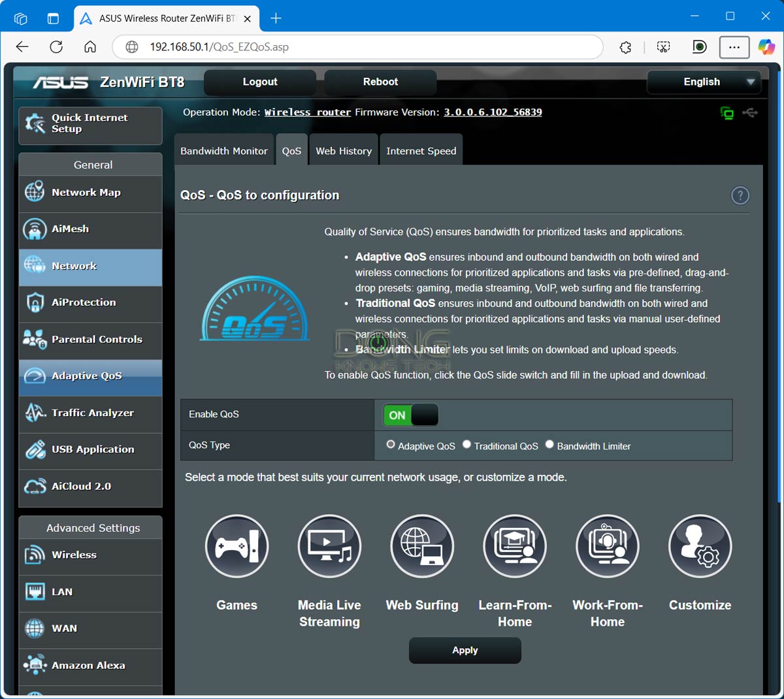Image resolution: width=784 pixels, height=699 pixels.
Task: Click the ASUS logo
Action: [x=60, y=82]
